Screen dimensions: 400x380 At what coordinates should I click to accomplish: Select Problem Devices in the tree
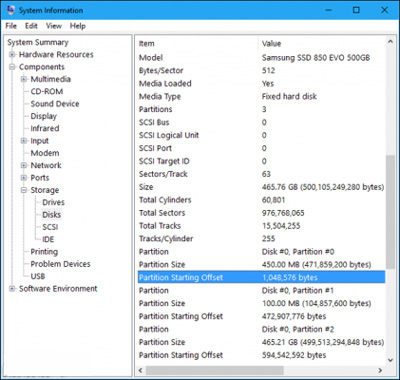tap(60, 264)
